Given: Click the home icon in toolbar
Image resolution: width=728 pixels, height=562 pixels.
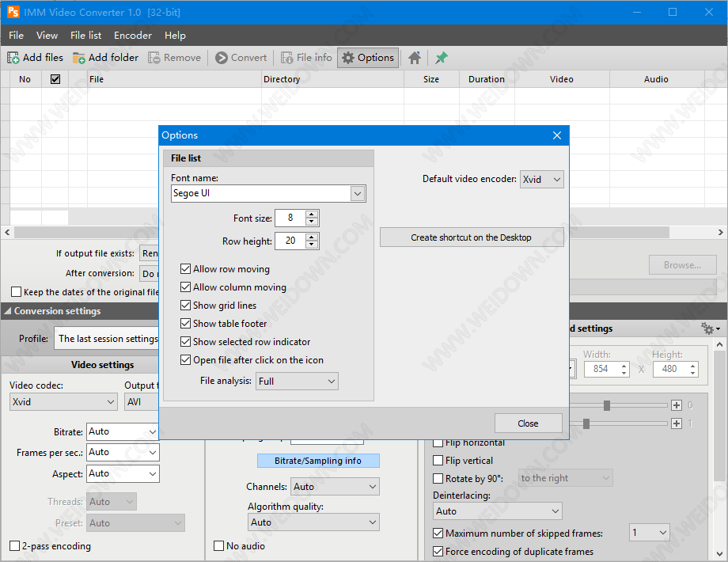Looking at the screenshot, I should pos(415,58).
